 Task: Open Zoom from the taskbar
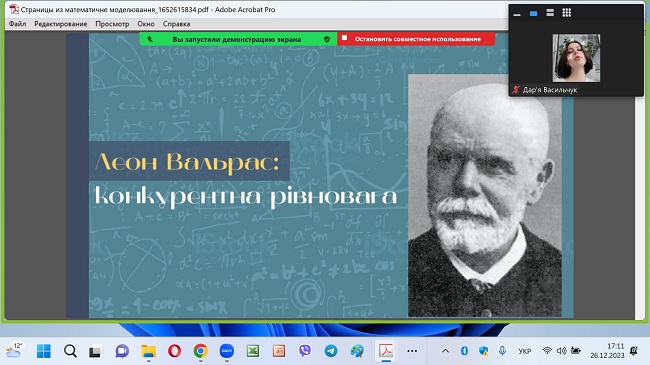pyautogui.click(x=227, y=351)
